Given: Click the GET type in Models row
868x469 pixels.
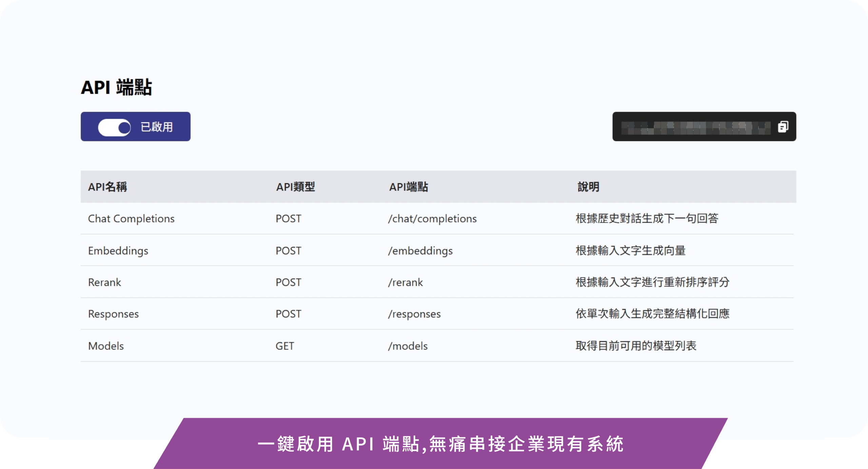Looking at the screenshot, I should click(285, 346).
